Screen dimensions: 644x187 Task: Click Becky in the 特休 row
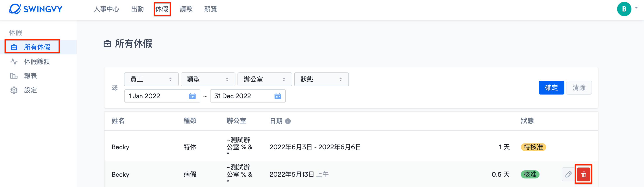pyautogui.click(x=120, y=147)
